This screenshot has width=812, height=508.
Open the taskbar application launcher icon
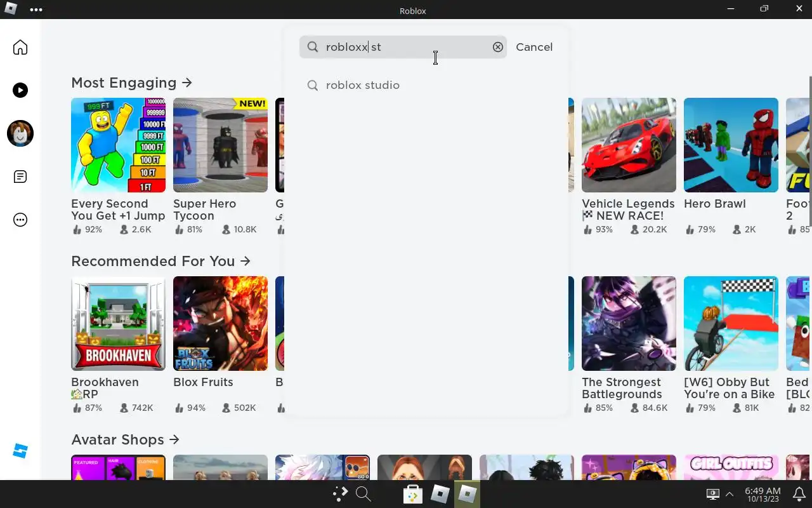[x=341, y=494]
